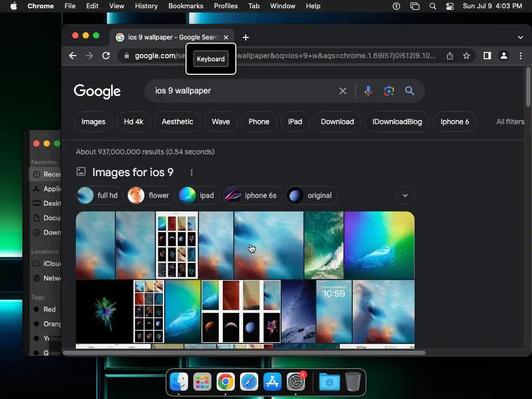Open Recents in Finder sidebar

46,175
